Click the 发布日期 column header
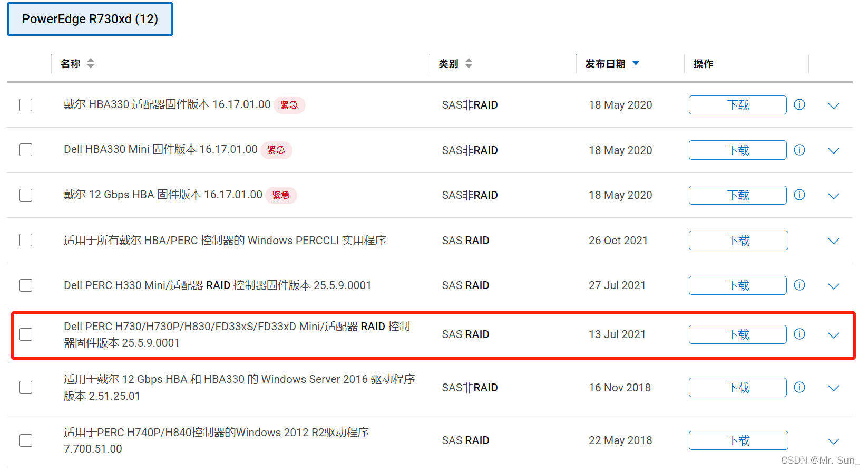 pyautogui.click(x=605, y=64)
